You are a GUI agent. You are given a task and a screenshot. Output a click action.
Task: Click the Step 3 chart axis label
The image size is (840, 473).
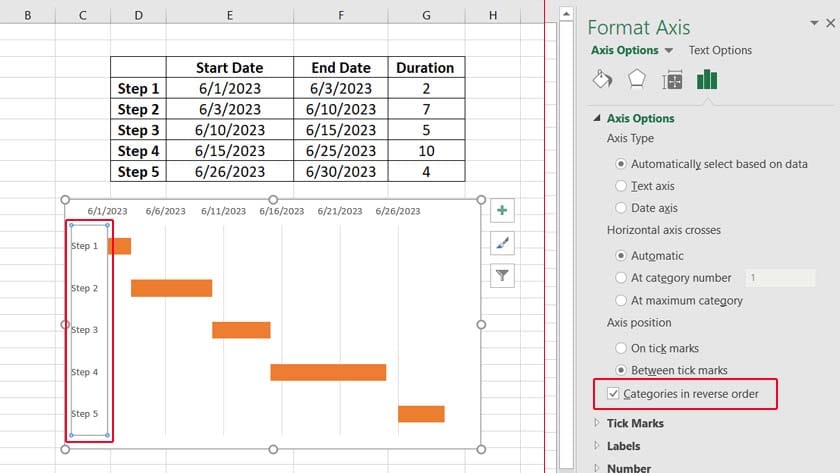[x=85, y=330]
